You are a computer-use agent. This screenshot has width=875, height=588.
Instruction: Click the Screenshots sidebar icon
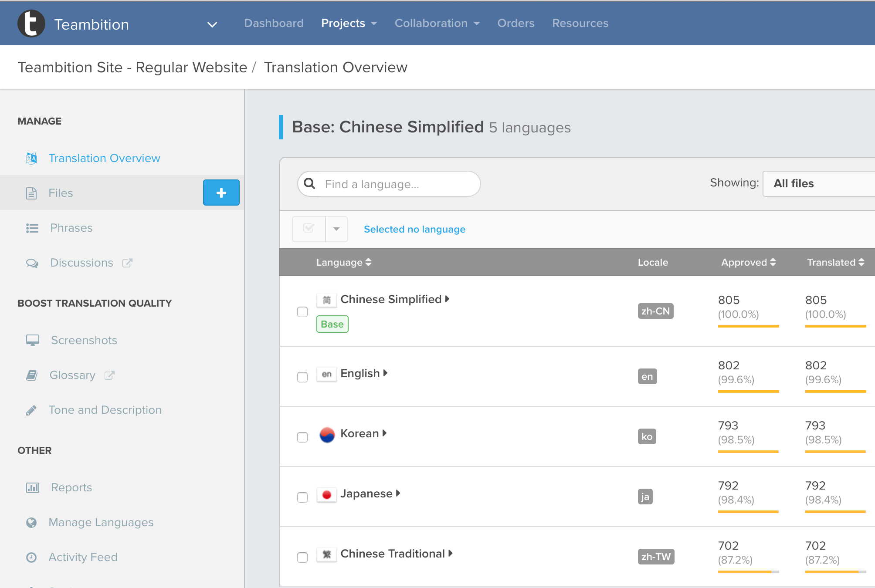(32, 340)
